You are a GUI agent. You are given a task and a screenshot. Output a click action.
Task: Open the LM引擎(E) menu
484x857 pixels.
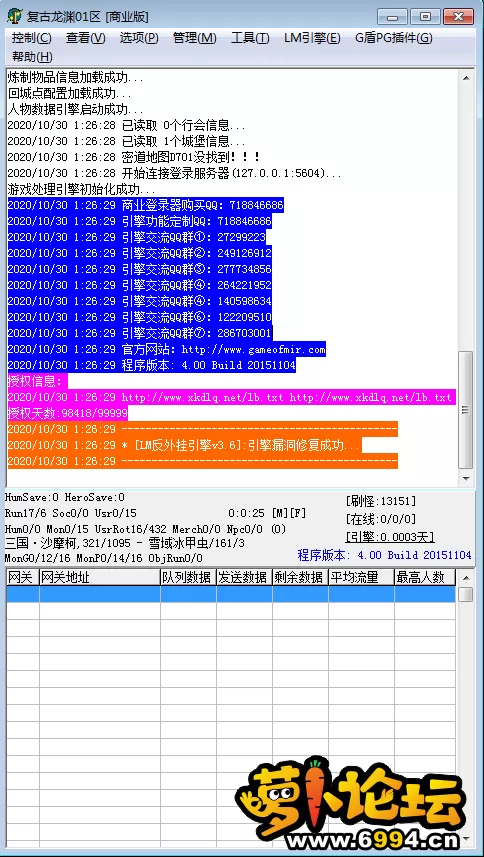tap(312, 38)
